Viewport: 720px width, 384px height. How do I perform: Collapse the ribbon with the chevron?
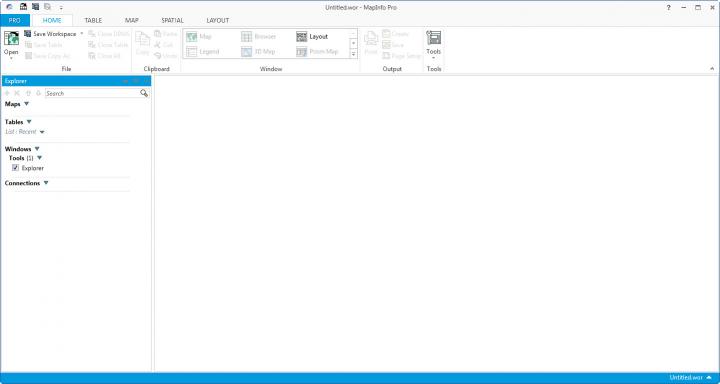tap(712, 68)
